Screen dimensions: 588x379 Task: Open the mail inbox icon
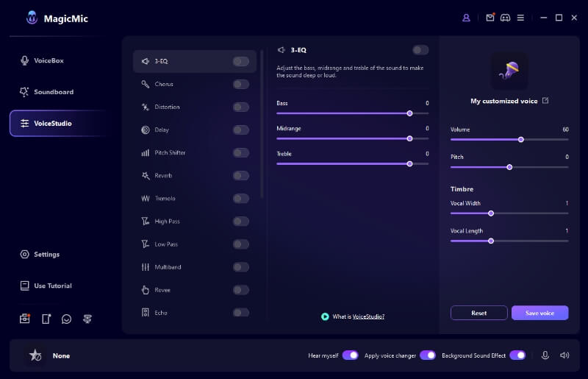(490, 18)
